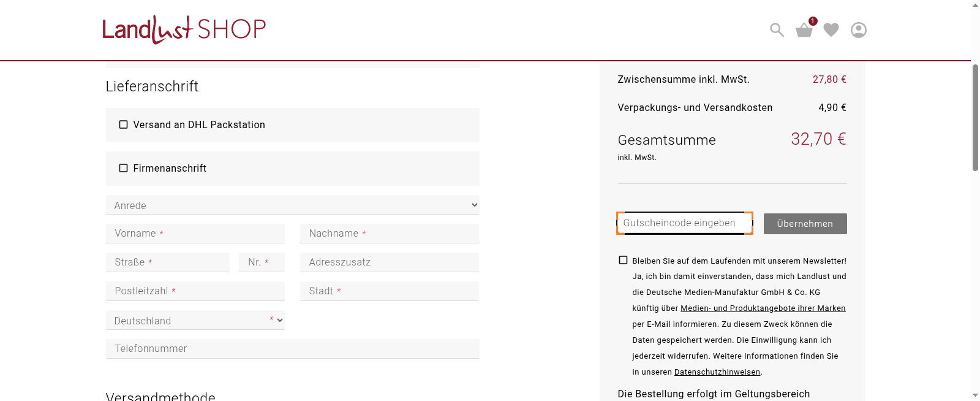Follow the Datenschutzhinweisen link
Screen dimensions: 980x401
pos(717,372)
